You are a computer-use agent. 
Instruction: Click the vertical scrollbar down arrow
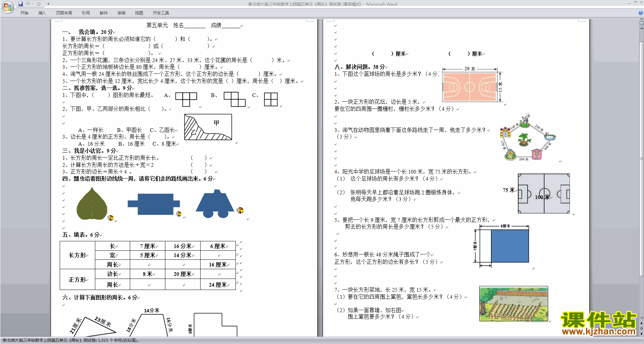tap(642, 318)
